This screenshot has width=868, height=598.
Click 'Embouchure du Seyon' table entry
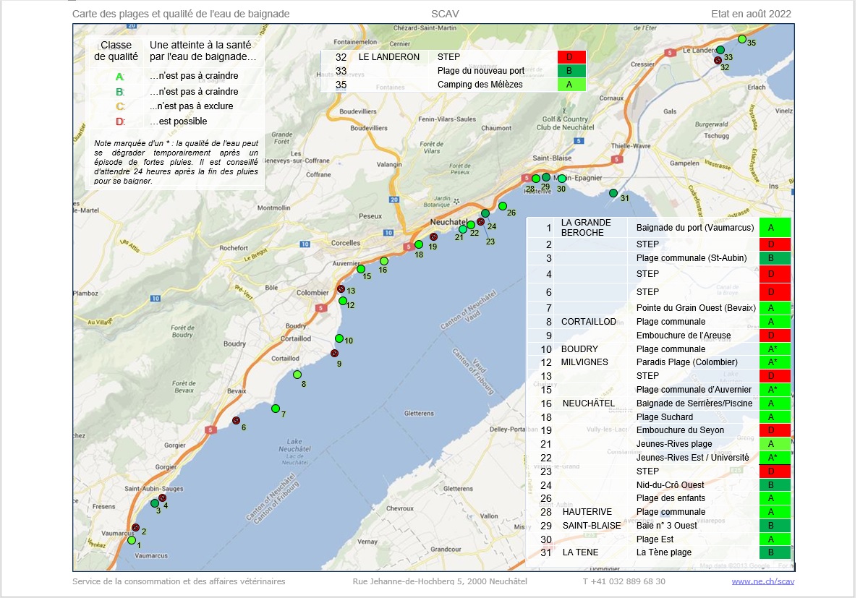678,430
